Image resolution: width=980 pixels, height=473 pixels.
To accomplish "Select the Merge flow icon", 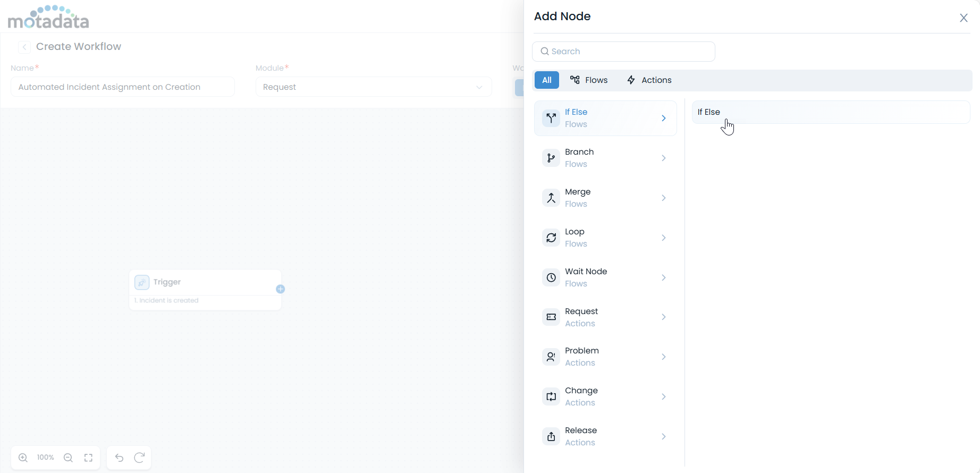I will click(551, 198).
